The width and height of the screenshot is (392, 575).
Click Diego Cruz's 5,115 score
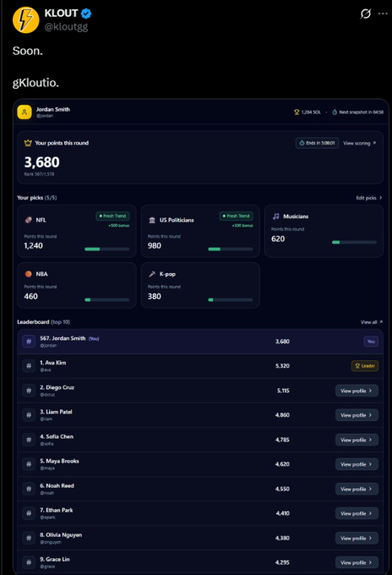coord(283,391)
